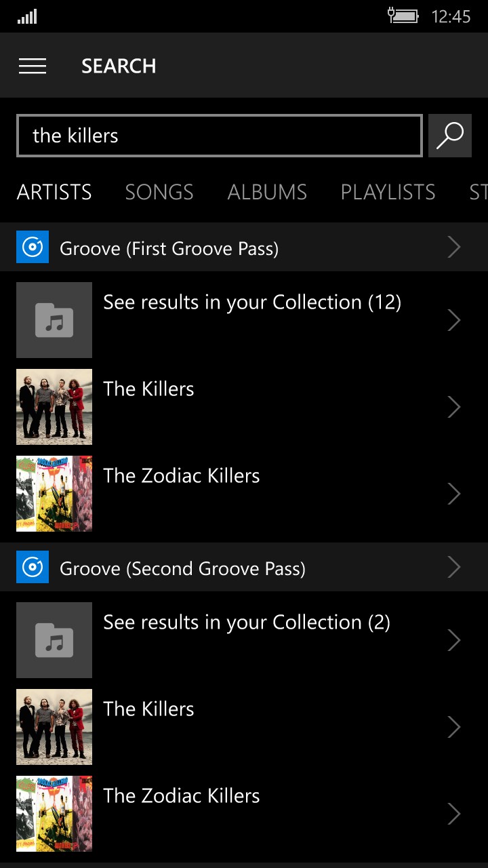Screen dimensions: 488x868
Task: Click The Killers band photo under First Groove Pass
Action: (x=54, y=407)
